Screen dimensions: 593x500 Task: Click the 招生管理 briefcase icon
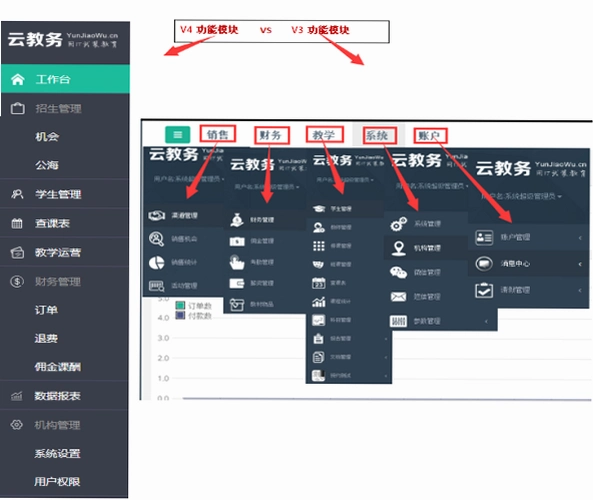click(x=17, y=109)
